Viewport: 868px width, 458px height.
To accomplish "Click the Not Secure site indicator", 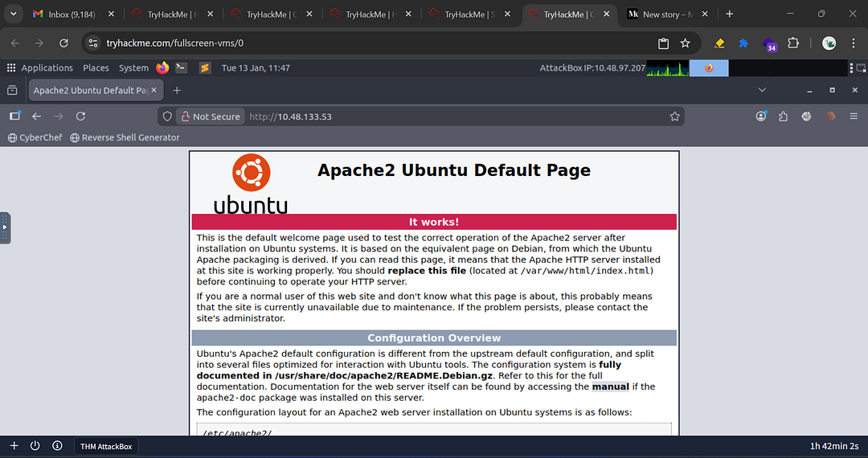I will point(210,117).
